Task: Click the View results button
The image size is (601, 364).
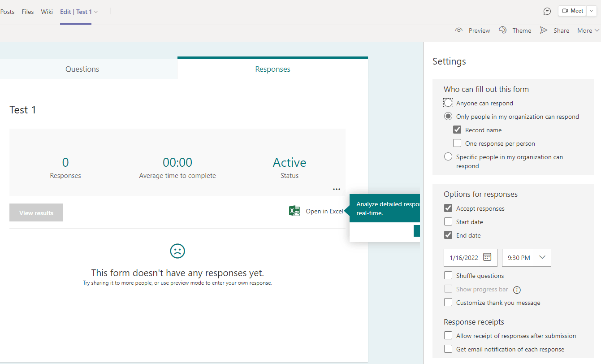Action: 36,213
